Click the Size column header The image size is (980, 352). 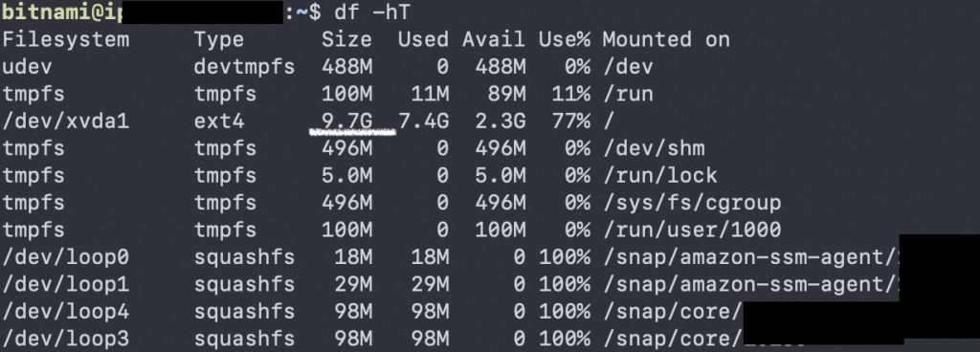point(346,39)
